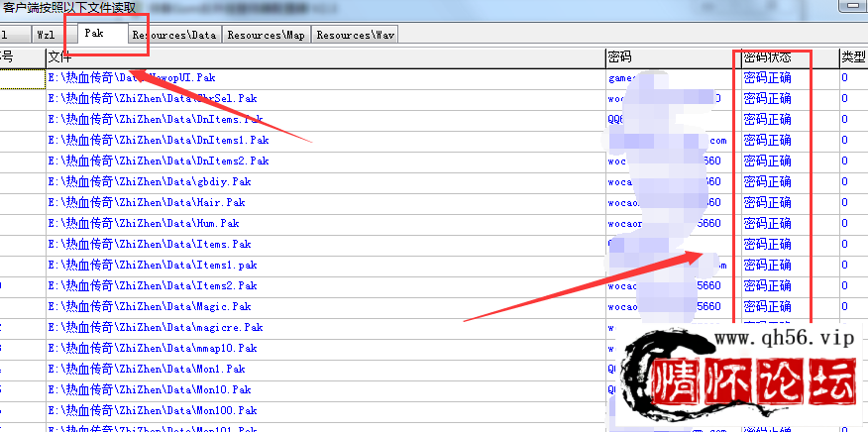Screen dimensions: 868x432
Task: Click the Hum.Pak file path
Action: [x=144, y=223]
